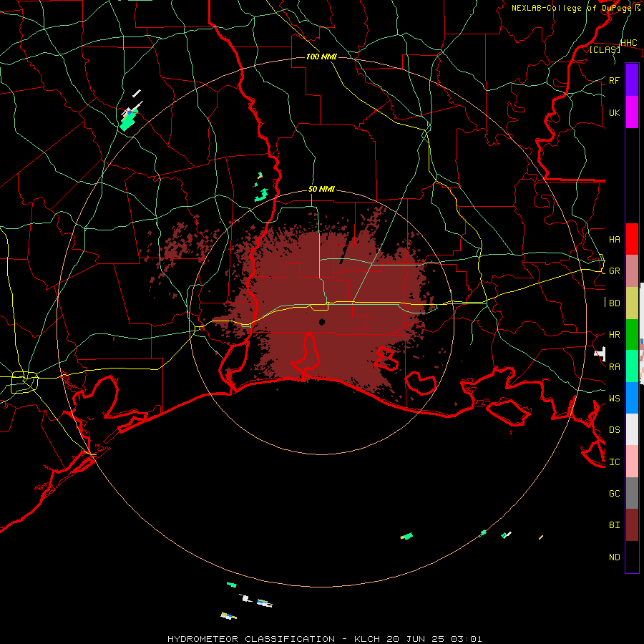Click the '[CLAS]' label above the legend
The height and width of the screenshot is (644, 644).
click(605, 49)
